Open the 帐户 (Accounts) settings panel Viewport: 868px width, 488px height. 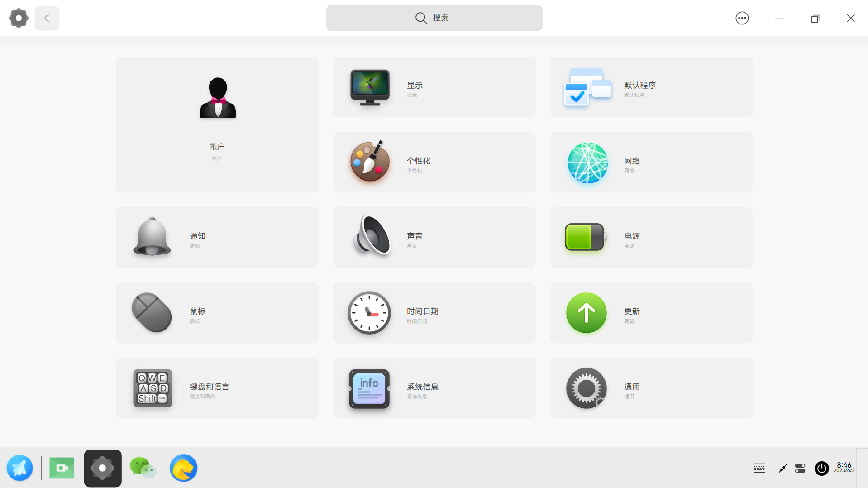pos(216,124)
